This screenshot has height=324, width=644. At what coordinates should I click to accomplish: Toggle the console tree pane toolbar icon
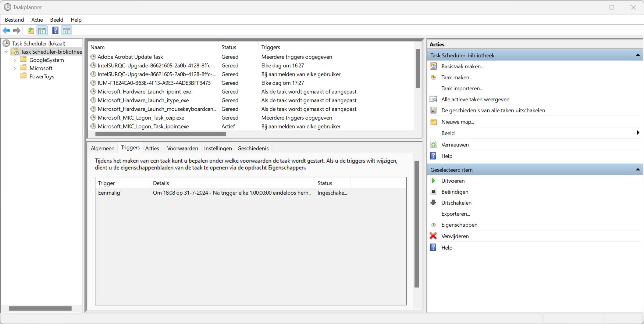(42, 31)
